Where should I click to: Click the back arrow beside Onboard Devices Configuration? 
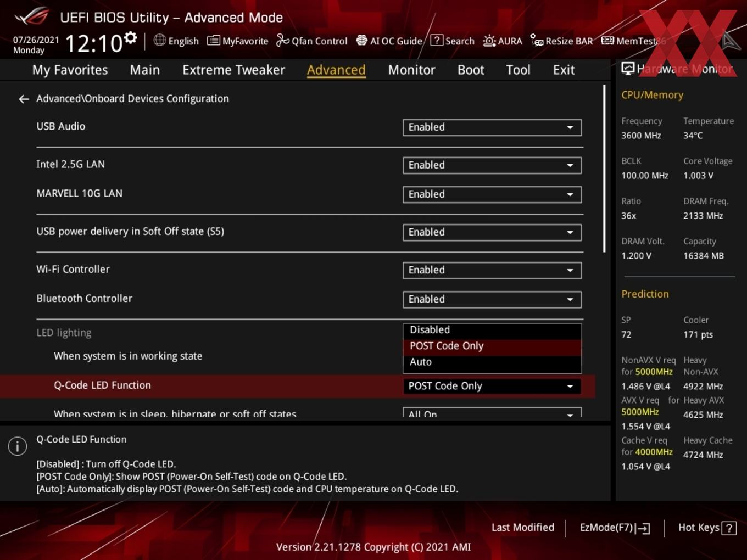(x=24, y=99)
